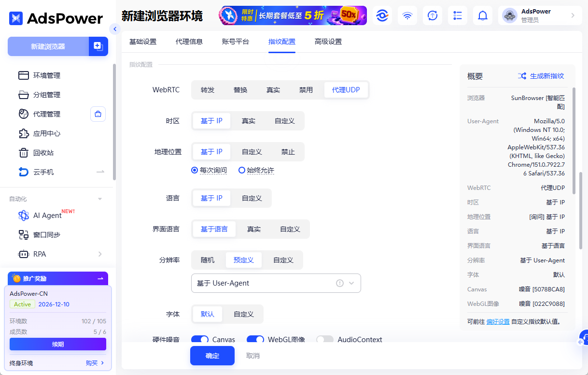Set WebRTC to 转发
Viewport: 588px width, 375px height.
coord(208,90)
